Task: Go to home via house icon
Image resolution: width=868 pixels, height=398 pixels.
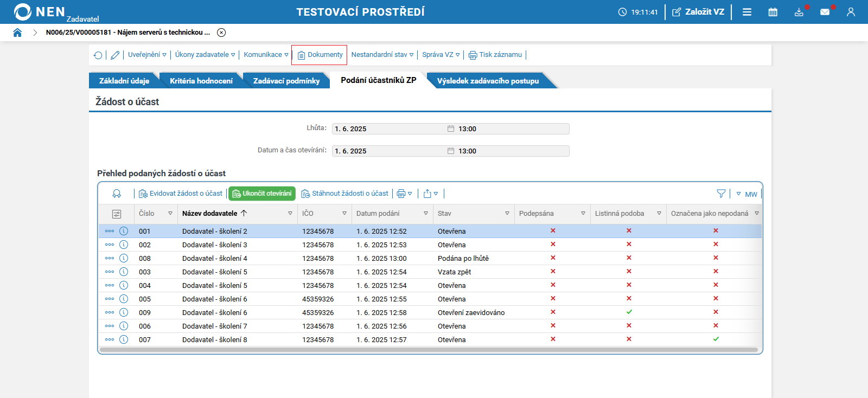Action: (17, 33)
